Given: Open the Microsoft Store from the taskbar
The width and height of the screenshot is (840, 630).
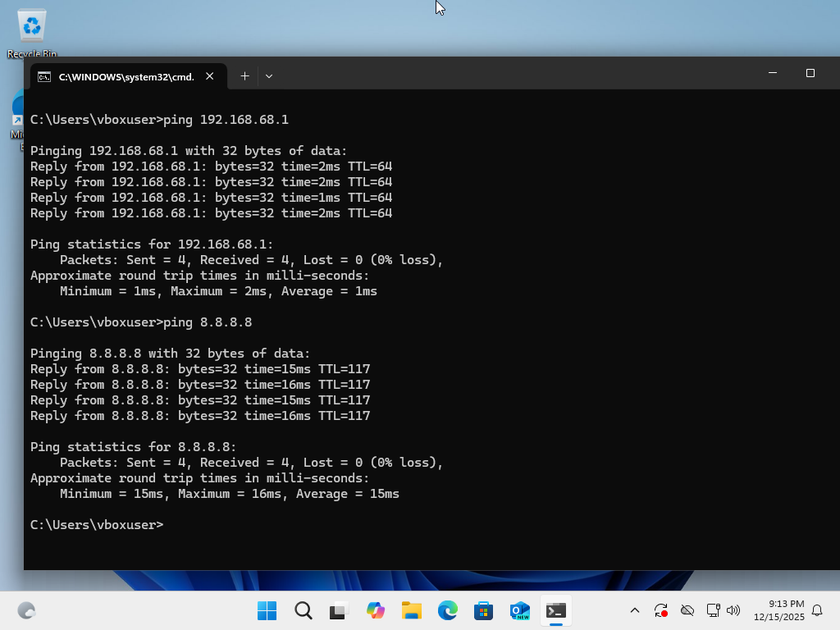Looking at the screenshot, I should (483, 610).
